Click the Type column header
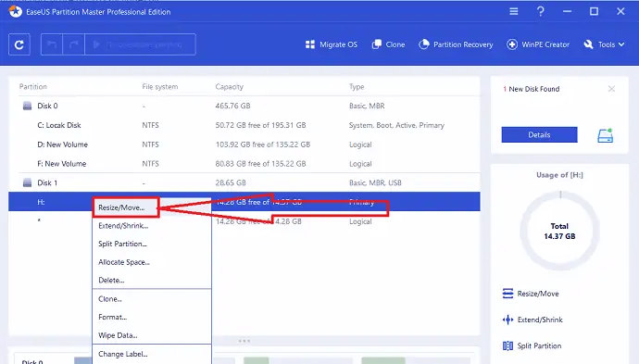The image size is (639, 364). pyautogui.click(x=357, y=86)
